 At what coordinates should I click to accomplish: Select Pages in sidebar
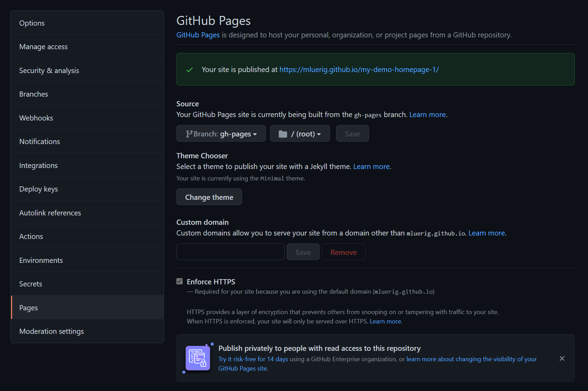point(87,308)
